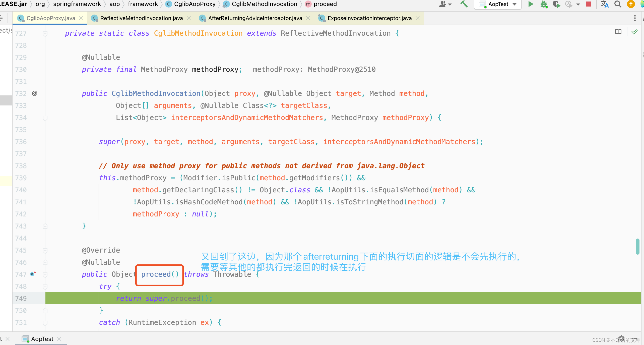Click the comment on line 738
The height and width of the screenshot is (345, 644).
click(x=262, y=166)
